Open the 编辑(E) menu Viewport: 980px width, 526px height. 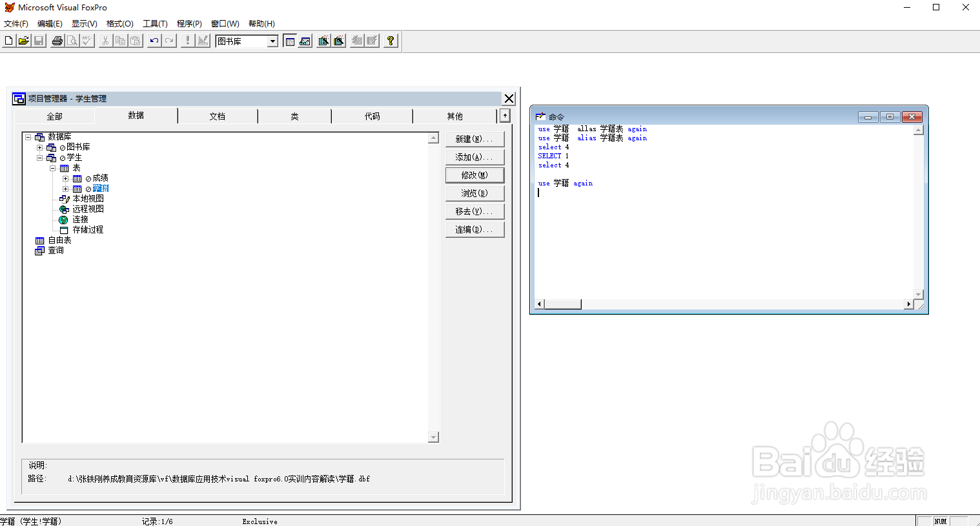(50, 23)
